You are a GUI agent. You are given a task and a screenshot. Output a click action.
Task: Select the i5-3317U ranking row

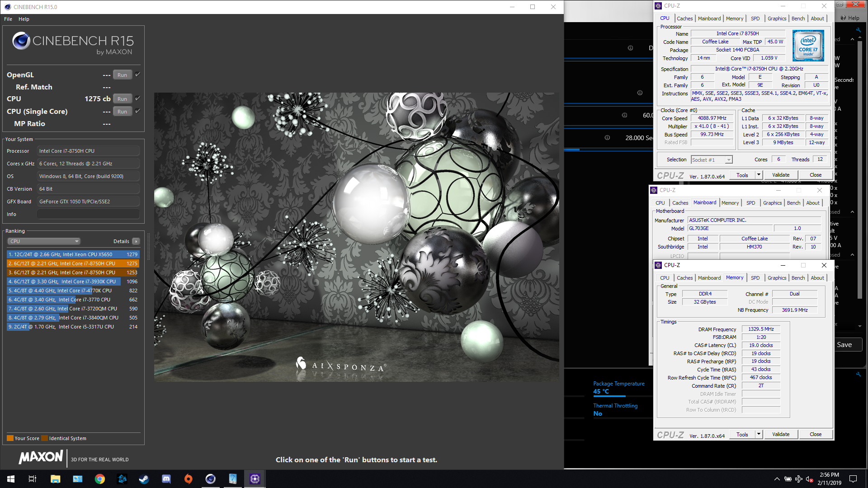pos(73,327)
